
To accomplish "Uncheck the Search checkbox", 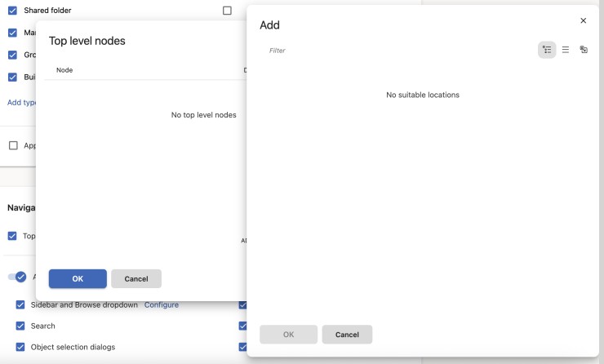I will click(x=20, y=326).
